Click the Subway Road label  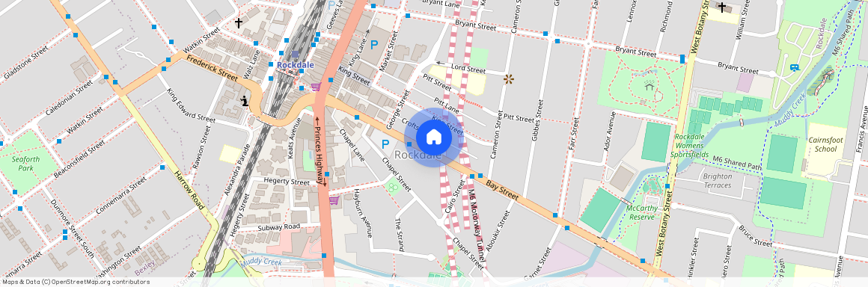[279, 228]
